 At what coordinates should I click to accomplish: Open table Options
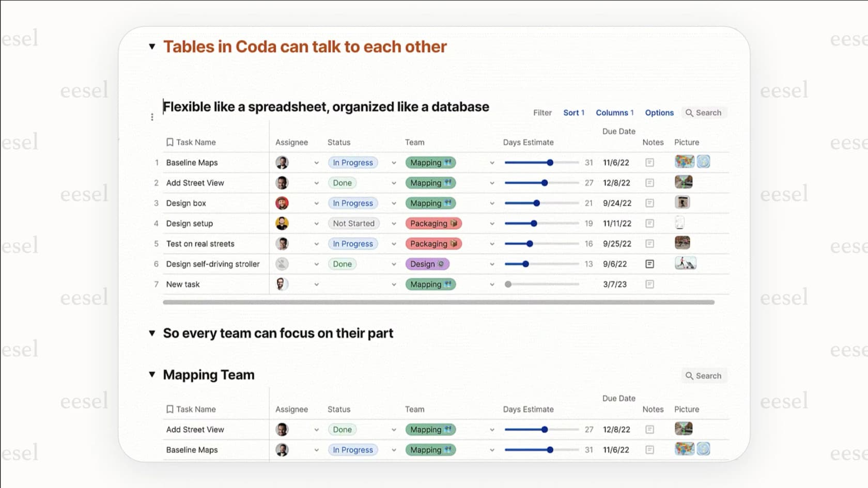coord(659,113)
